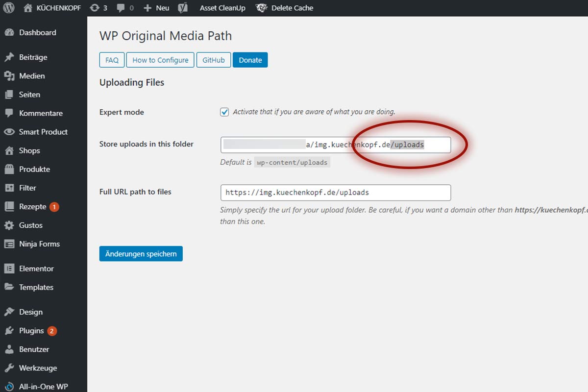Open the GitHub button
This screenshot has height=392, width=588.
[214, 60]
